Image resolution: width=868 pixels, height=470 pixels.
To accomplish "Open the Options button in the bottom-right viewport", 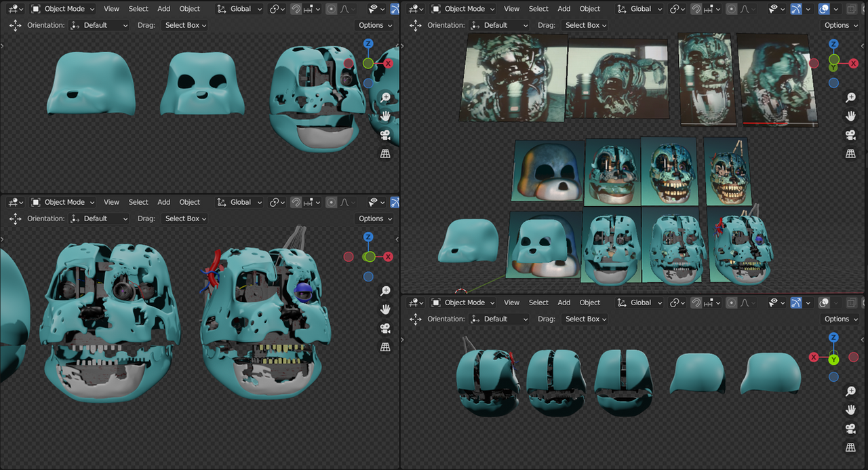I will 840,319.
